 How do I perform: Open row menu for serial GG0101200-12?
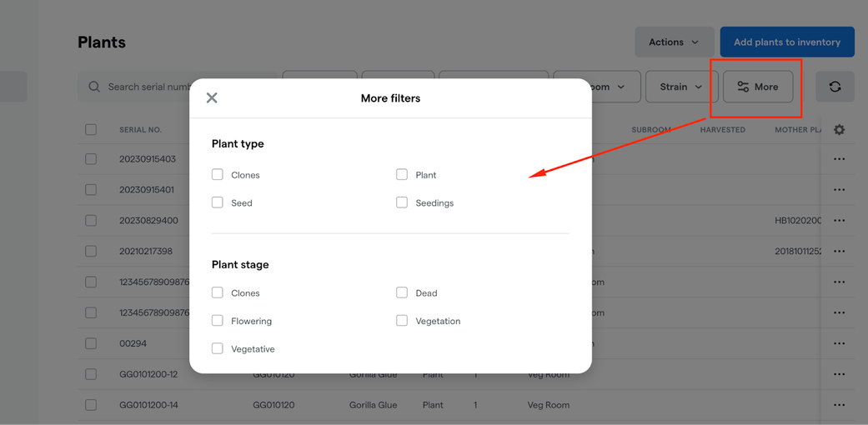pyautogui.click(x=839, y=374)
